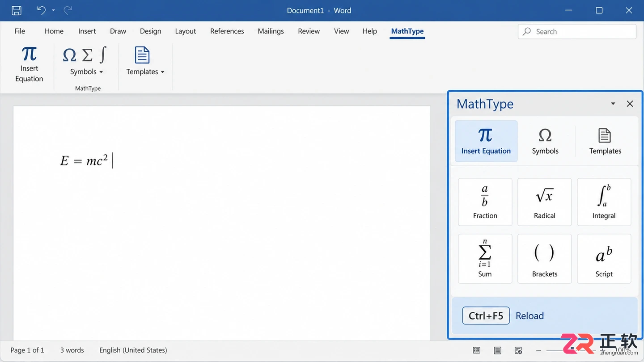This screenshot has width=644, height=362.
Task: Open the File tab
Action: coord(20,31)
